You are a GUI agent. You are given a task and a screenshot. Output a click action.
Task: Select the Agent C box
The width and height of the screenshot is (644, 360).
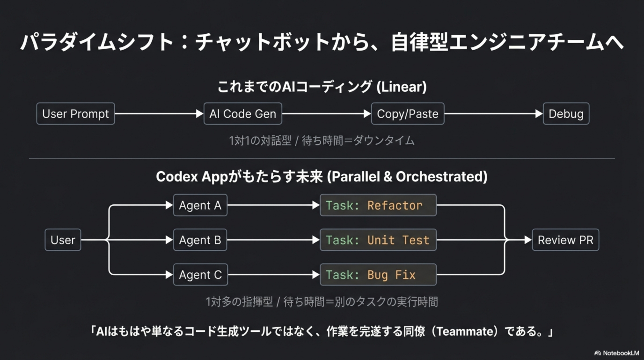tap(201, 275)
